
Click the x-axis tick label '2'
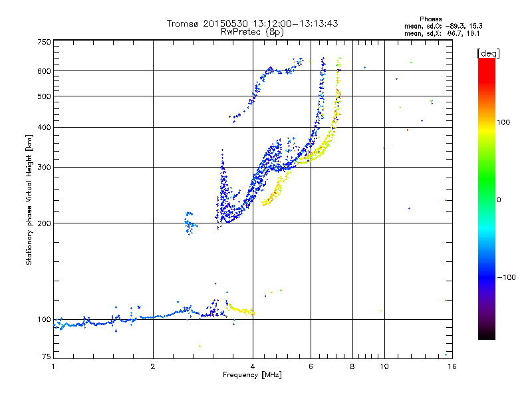[153, 366]
